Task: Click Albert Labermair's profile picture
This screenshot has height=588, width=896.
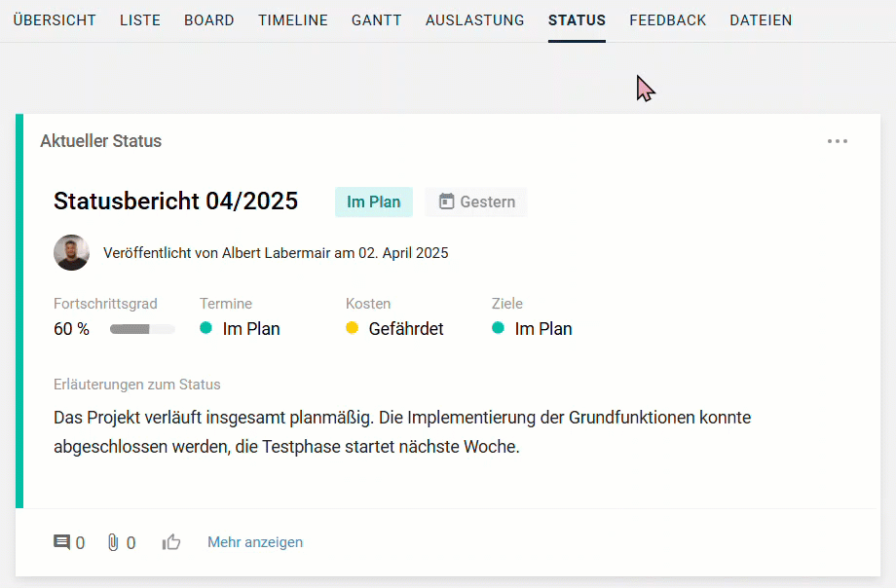Action: 71,252
